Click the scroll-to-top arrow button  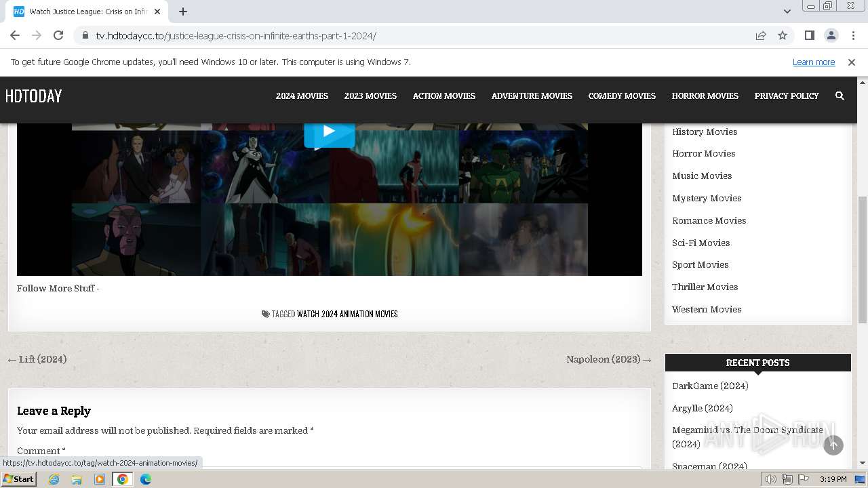833,445
